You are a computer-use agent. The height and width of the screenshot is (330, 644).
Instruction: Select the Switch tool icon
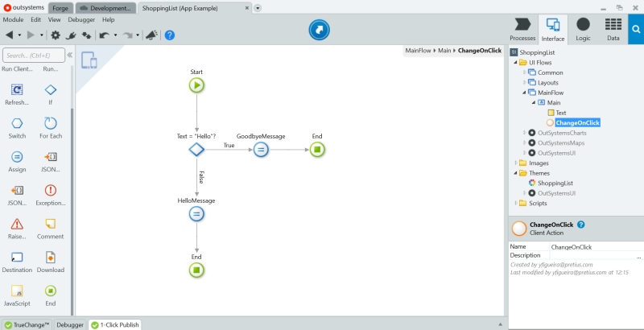point(17,128)
